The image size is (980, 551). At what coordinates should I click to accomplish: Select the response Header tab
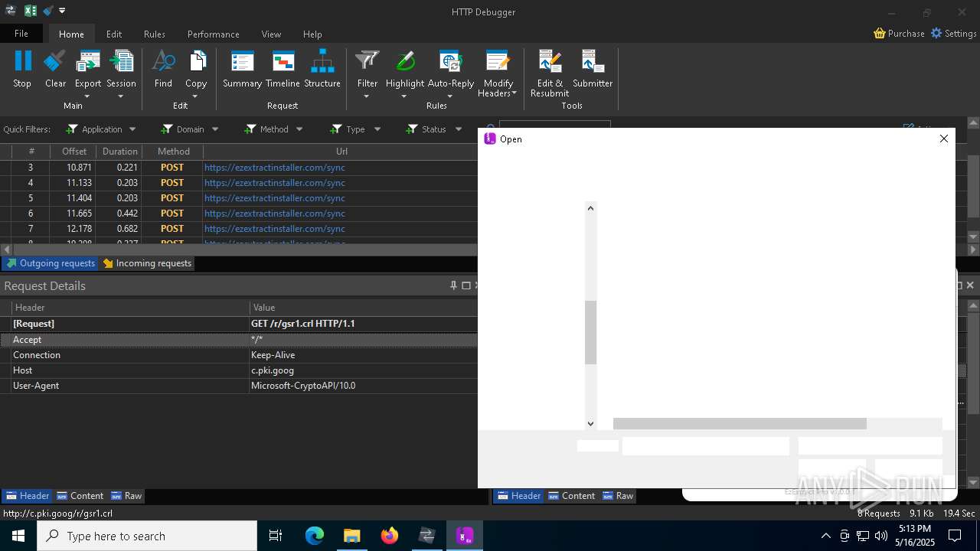click(x=518, y=496)
